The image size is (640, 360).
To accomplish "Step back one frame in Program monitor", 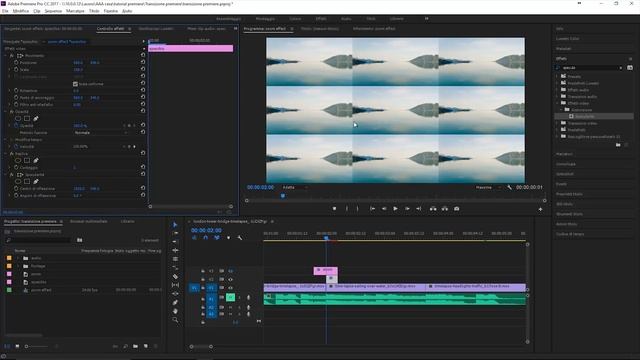I will coord(384,209).
